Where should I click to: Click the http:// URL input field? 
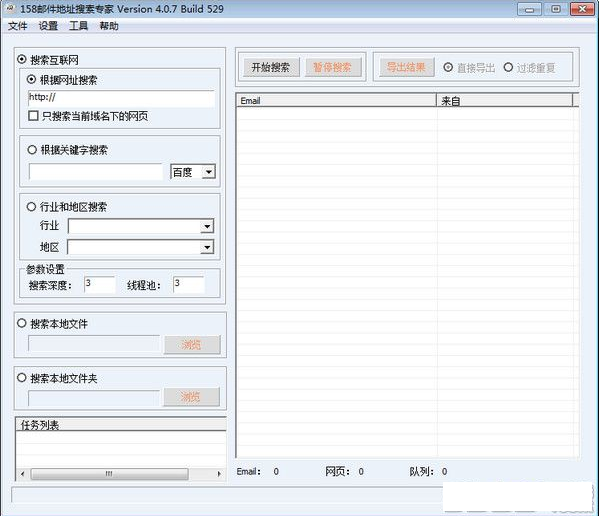click(x=121, y=98)
